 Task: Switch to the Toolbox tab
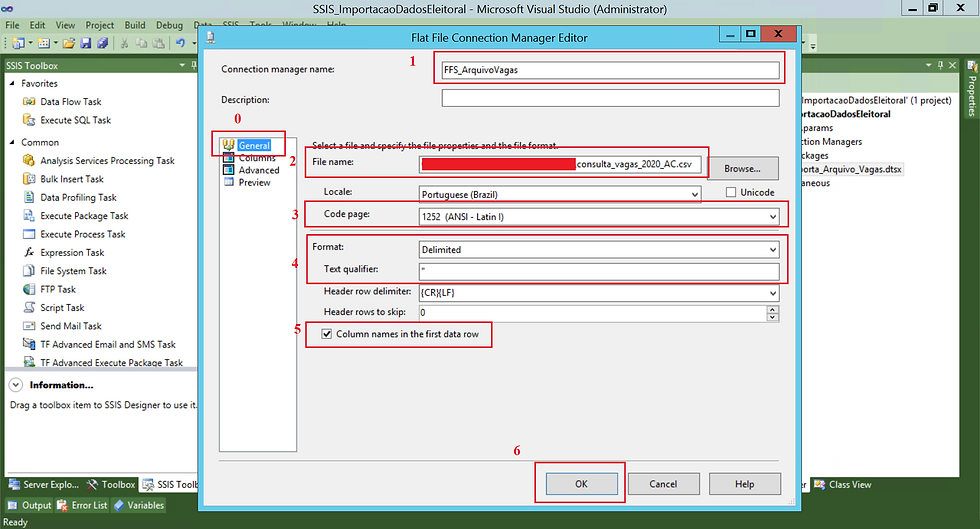(111, 485)
